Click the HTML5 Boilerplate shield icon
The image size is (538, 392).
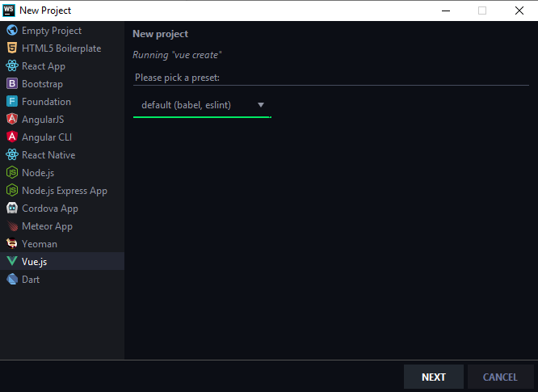(x=12, y=48)
